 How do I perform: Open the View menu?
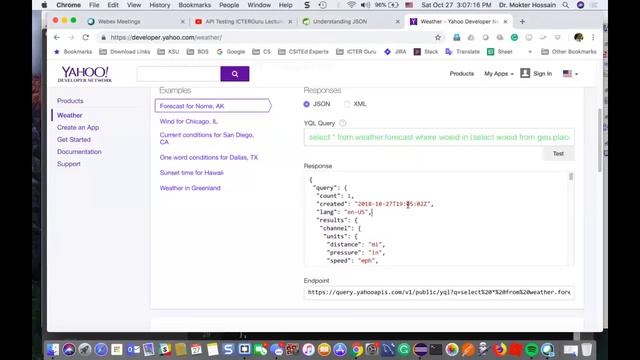click(x=134, y=5)
